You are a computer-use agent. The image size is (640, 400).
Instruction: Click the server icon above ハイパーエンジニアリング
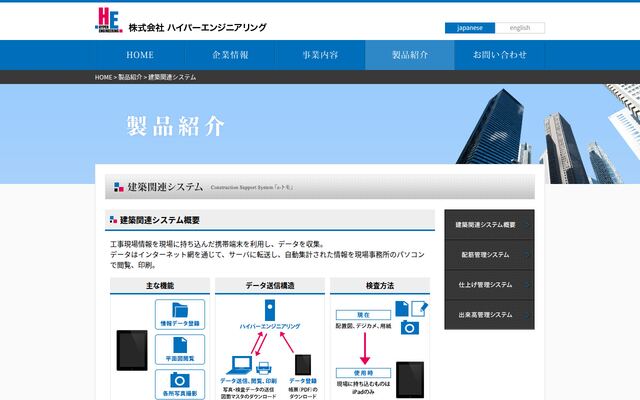(270, 310)
